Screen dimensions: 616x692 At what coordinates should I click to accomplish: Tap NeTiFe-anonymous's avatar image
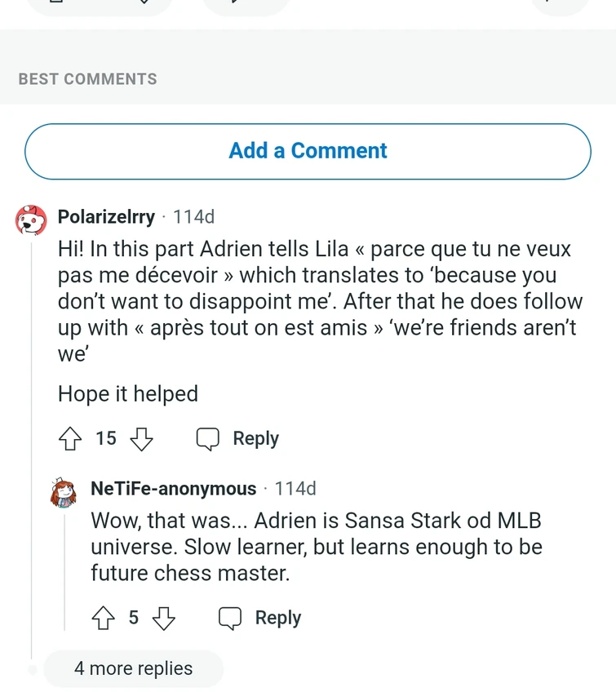[64, 491]
